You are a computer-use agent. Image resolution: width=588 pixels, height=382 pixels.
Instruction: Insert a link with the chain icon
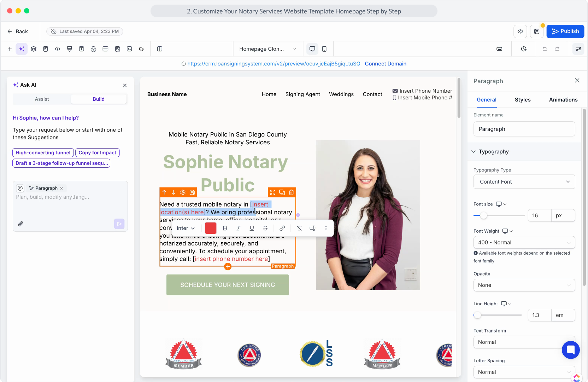click(282, 228)
